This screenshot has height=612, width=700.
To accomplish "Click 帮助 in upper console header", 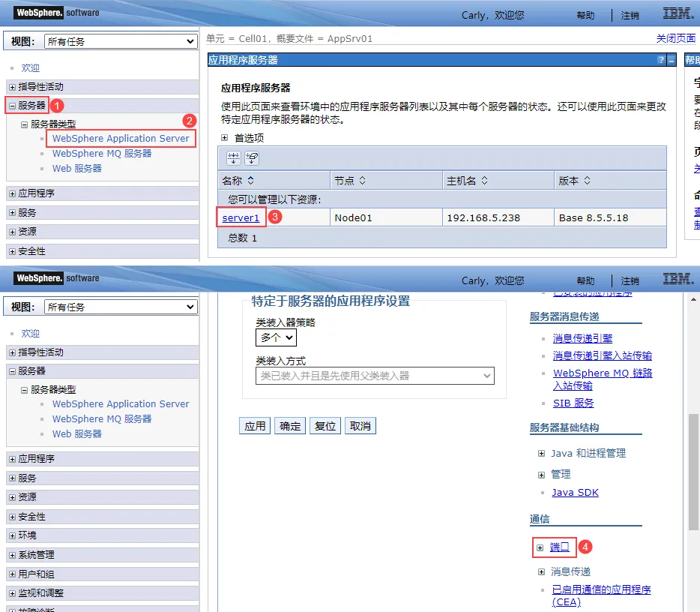I will coord(585,16).
